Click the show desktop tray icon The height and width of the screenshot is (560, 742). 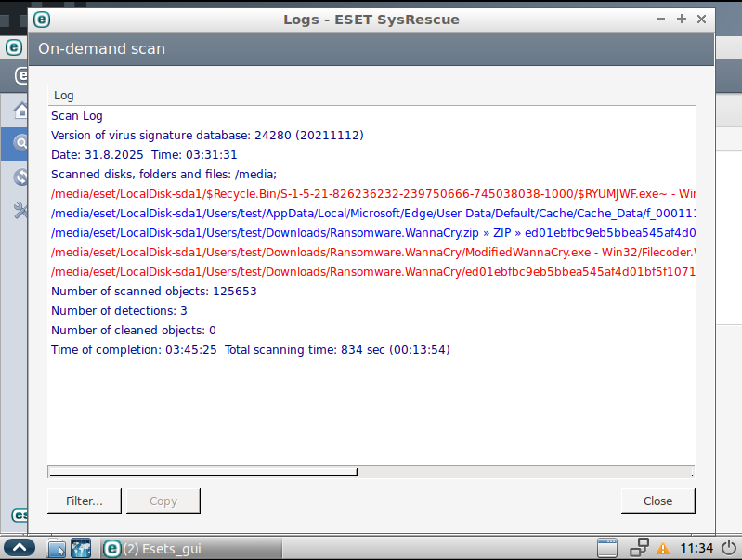click(607, 548)
